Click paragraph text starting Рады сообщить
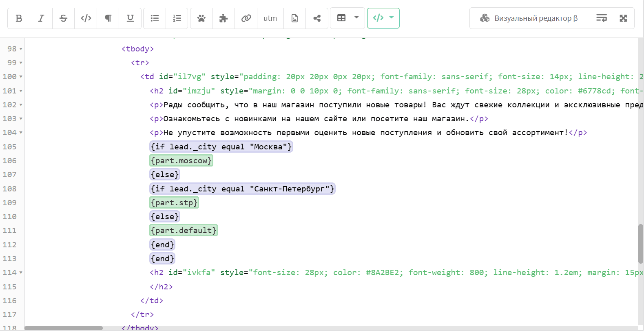This screenshot has width=644, height=331. coord(403,105)
